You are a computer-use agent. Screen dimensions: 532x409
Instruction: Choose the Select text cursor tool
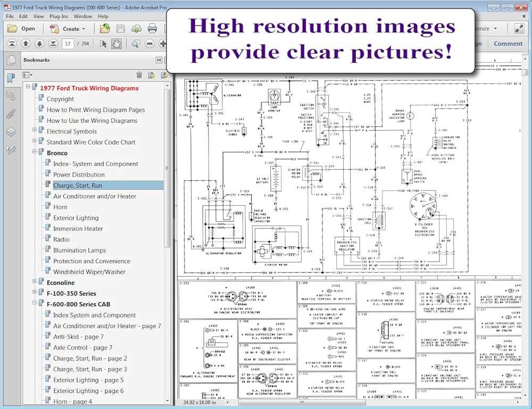point(103,44)
